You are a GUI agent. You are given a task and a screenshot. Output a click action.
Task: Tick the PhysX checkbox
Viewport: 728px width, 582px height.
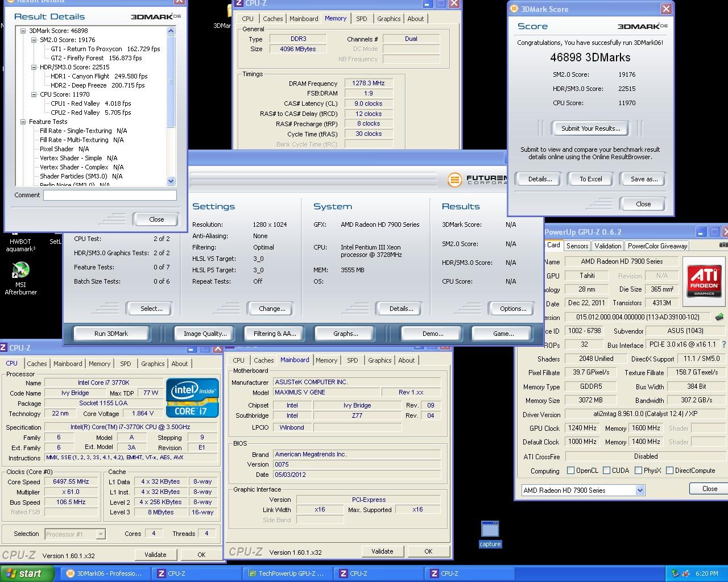click(638, 471)
